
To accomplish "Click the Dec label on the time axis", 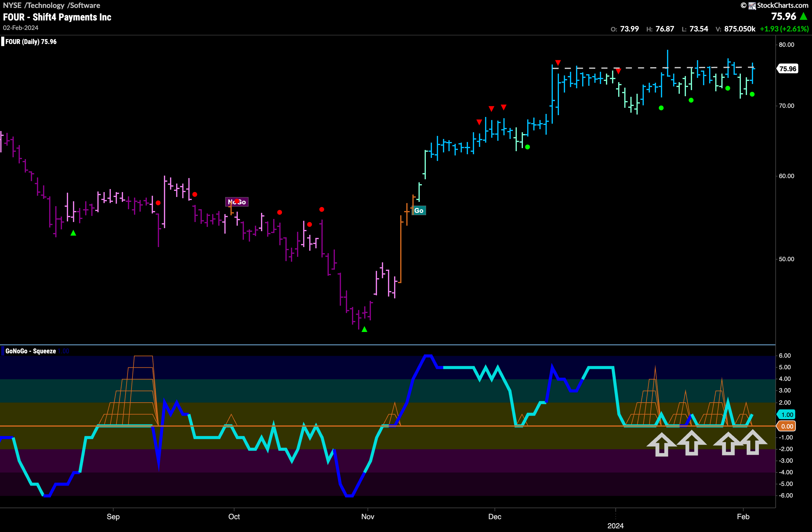I will point(495,517).
